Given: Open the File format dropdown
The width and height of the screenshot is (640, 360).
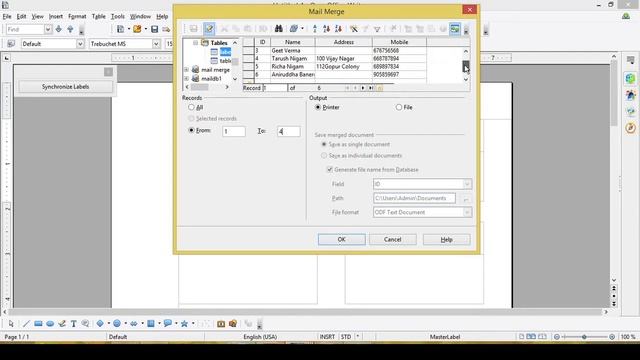Looking at the screenshot, I should pyautogui.click(x=467, y=212).
